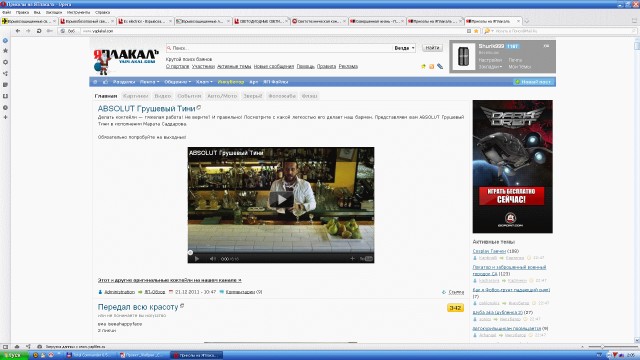Image resolution: width=640 pixels, height=360 pixels.
Task: Click the Dark Orbit ad banner
Action: pyautogui.click(x=513, y=167)
